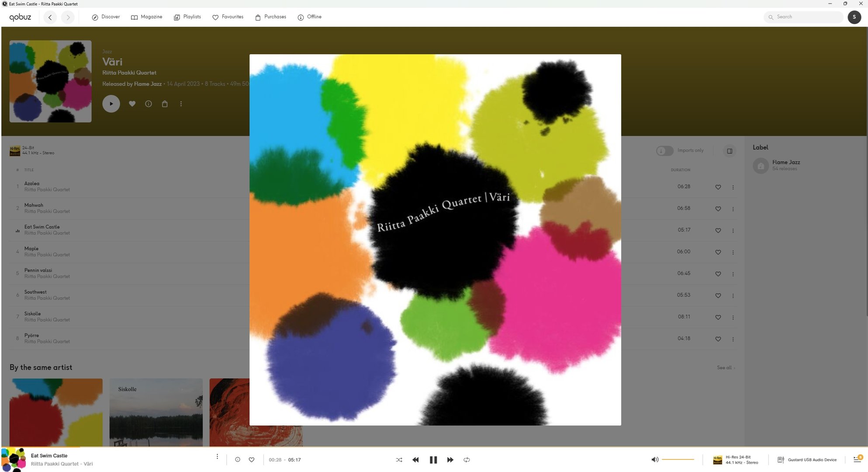Favourite the Siskolle track

point(718,317)
